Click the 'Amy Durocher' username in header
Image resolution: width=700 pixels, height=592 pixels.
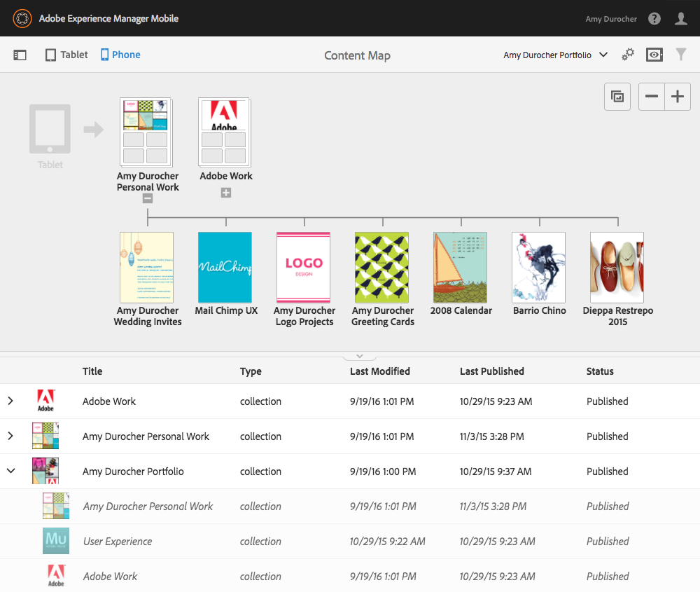click(x=611, y=19)
